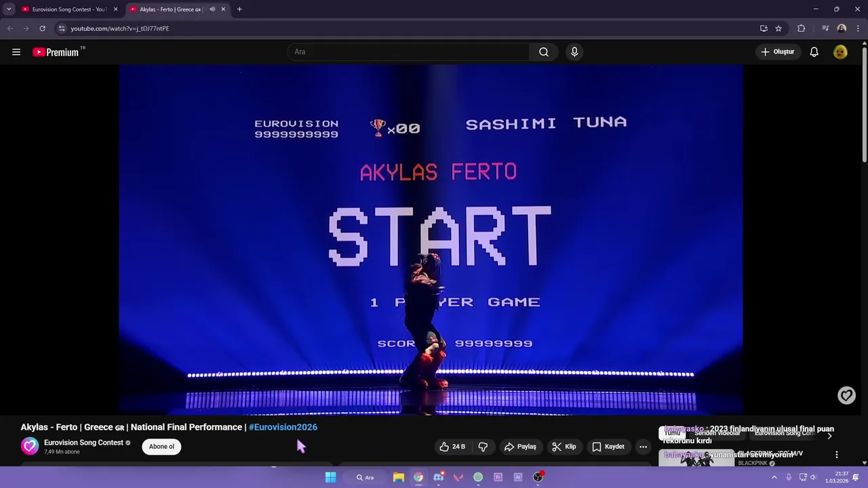
Task: Open Discord from the taskbar
Action: pos(439,477)
